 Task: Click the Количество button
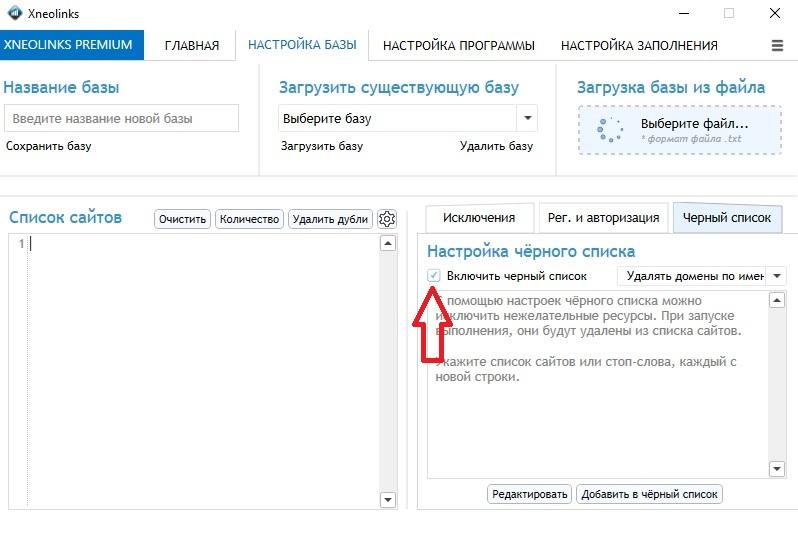[x=249, y=219]
